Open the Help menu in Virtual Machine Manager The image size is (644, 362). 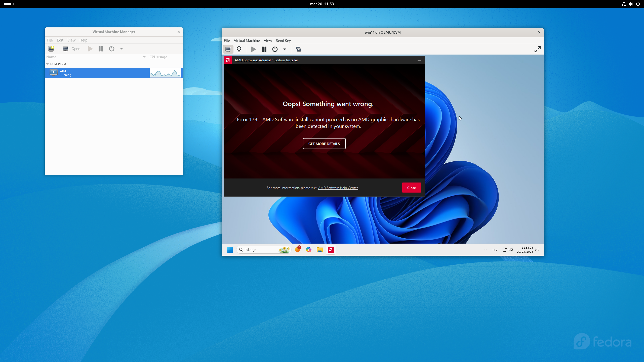83,40
